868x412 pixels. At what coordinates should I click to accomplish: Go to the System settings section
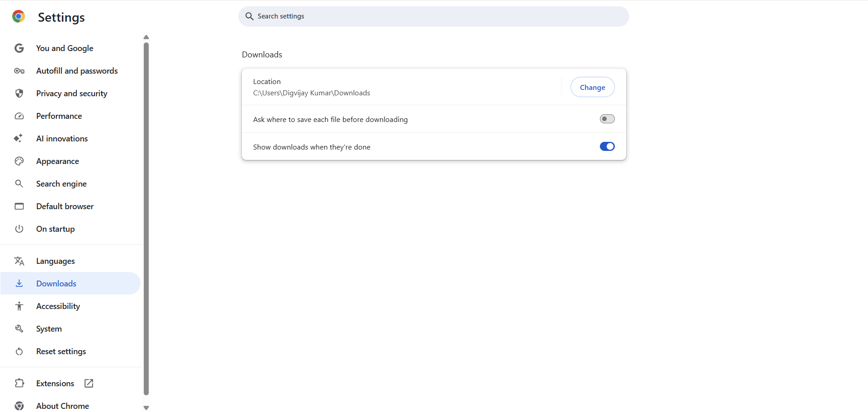click(49, 329)
